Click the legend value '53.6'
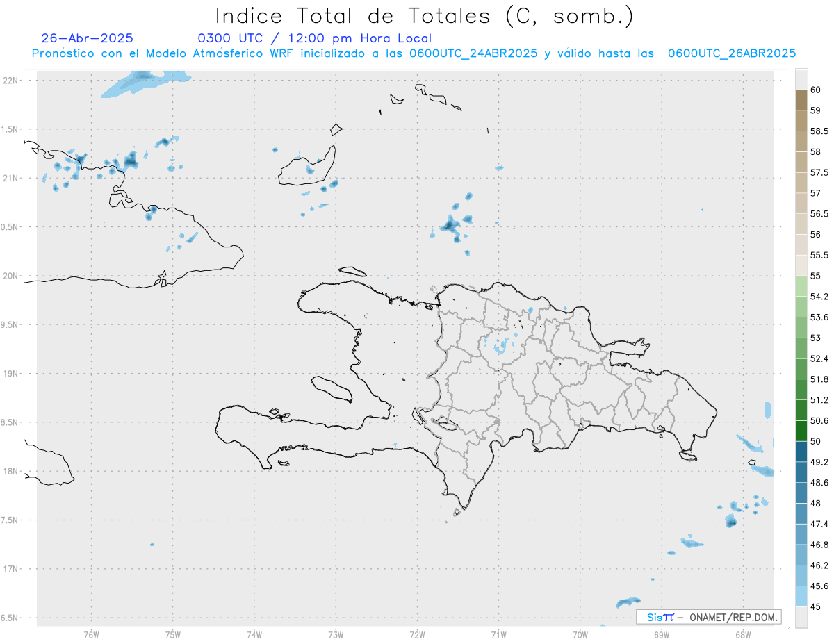The image size is (834, 644). 819,317
